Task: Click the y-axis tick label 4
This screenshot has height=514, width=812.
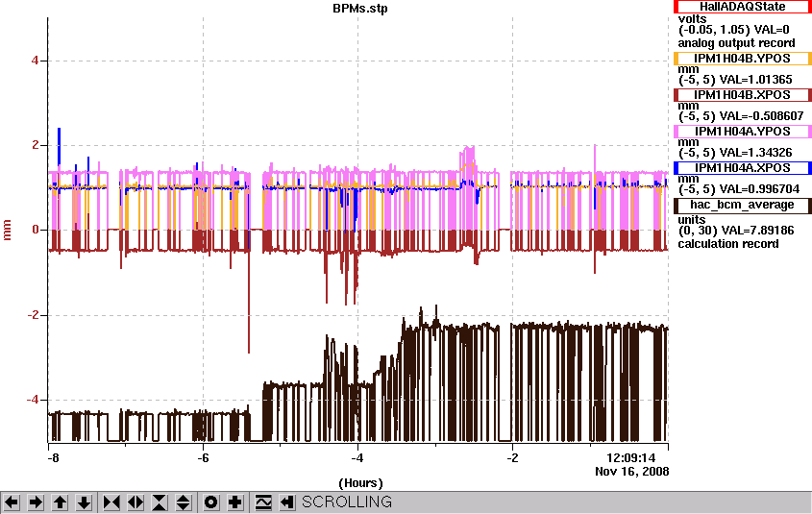Action: coord(36,61)
